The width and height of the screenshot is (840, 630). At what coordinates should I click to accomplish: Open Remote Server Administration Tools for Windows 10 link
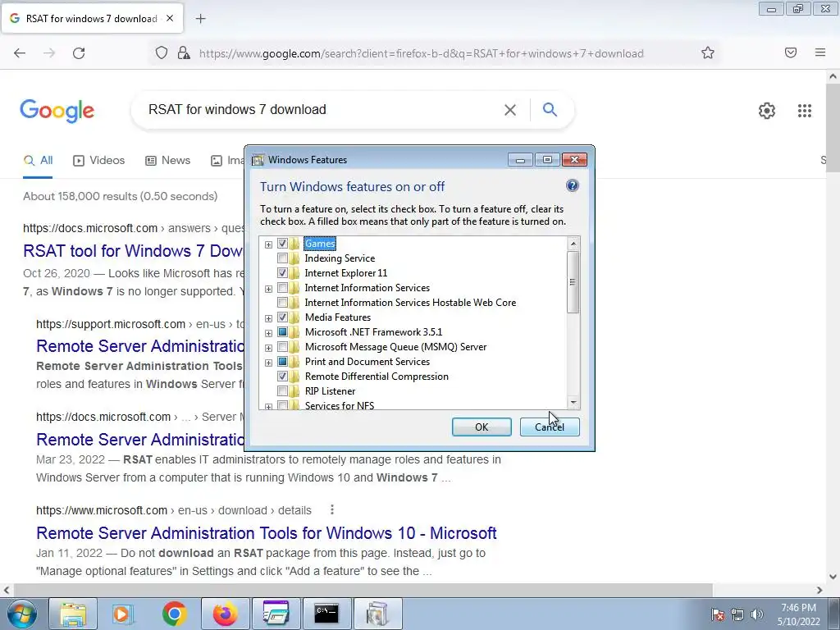pyautogui.click(x=267, y=533)
